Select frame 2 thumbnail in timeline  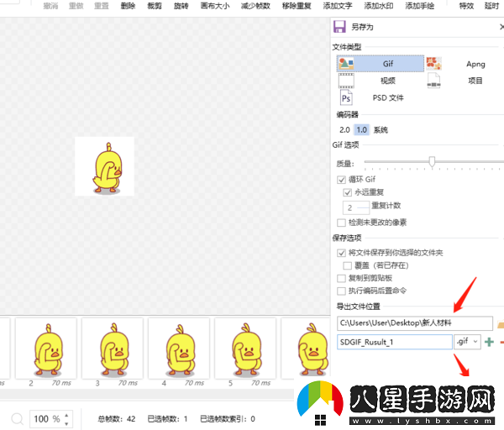[46, 349]
